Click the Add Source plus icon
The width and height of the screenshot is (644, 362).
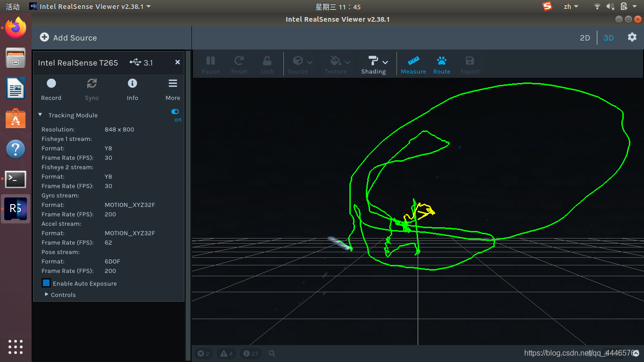click(44, 37)
